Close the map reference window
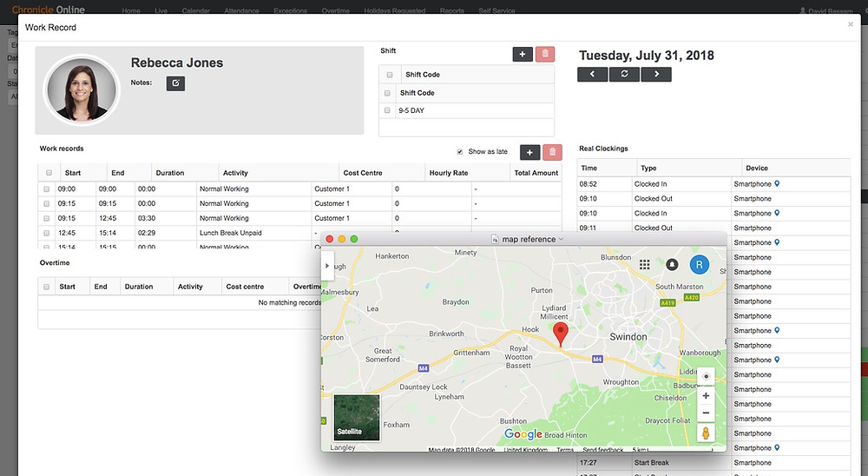868x476 pixels. 329,239
